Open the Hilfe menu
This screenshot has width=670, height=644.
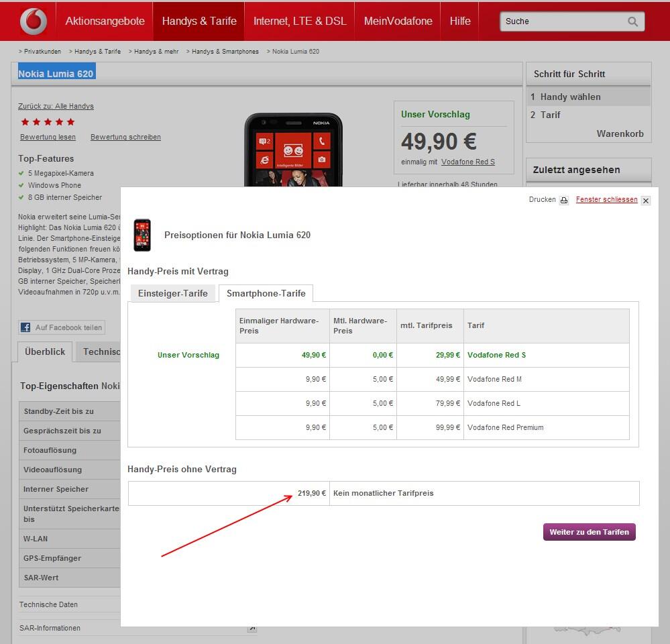click(x=460, y=21)
